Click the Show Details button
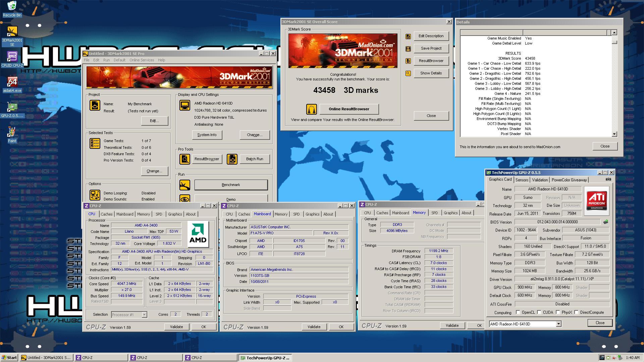 pos(431,73)
